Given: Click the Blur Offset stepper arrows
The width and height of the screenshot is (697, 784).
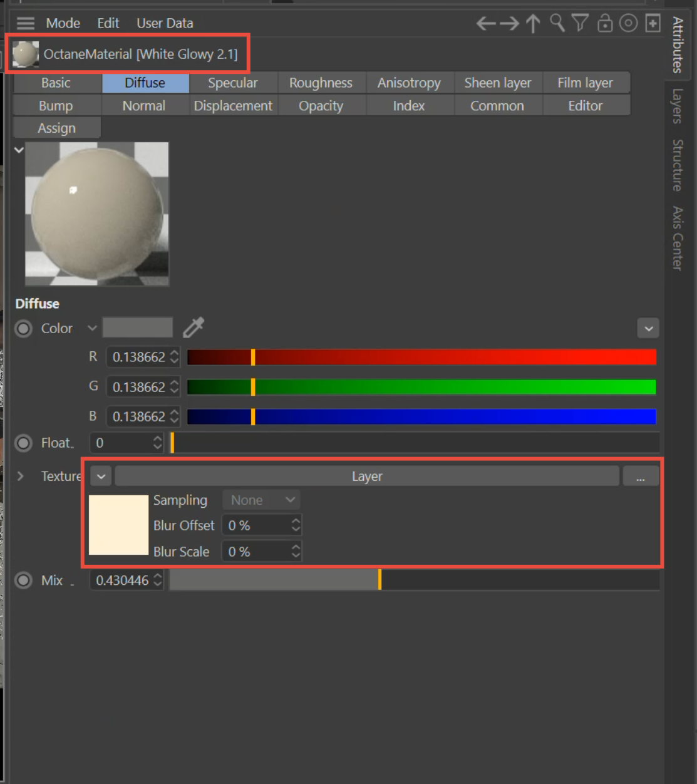Looking at the screenshot, I should [x=296, y=525].
